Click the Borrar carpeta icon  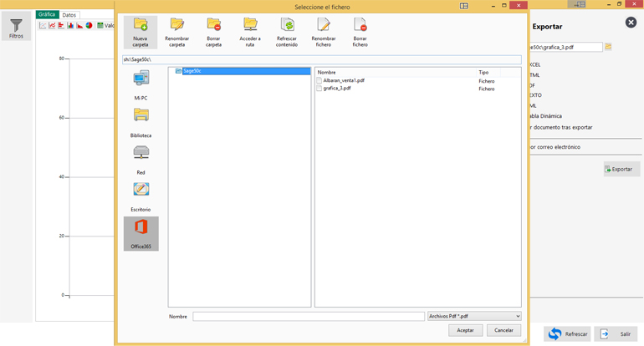pos(213,26)
